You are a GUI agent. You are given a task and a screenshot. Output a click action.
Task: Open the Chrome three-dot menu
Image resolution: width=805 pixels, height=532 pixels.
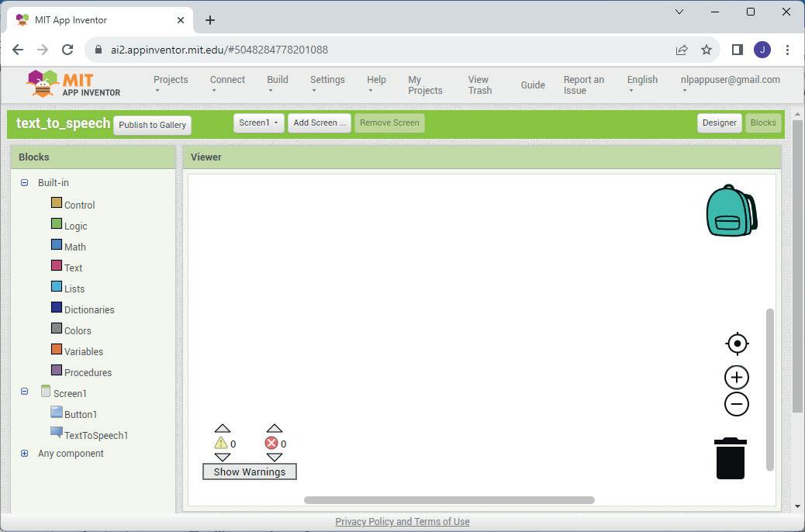[x=787, y=50]
